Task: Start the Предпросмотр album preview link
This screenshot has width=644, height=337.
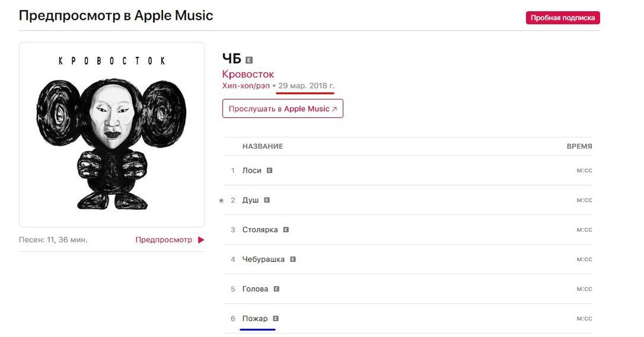Action: (x=164, y=240)
